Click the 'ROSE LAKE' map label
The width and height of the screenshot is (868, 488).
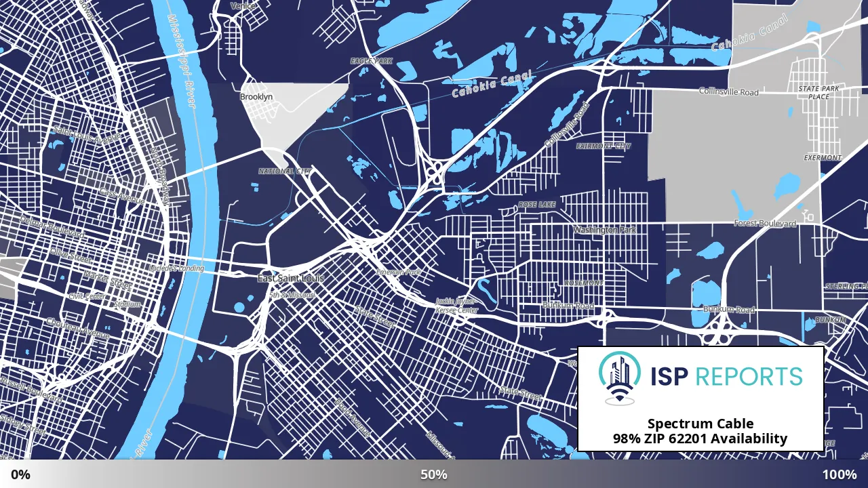tap(537, 204)
